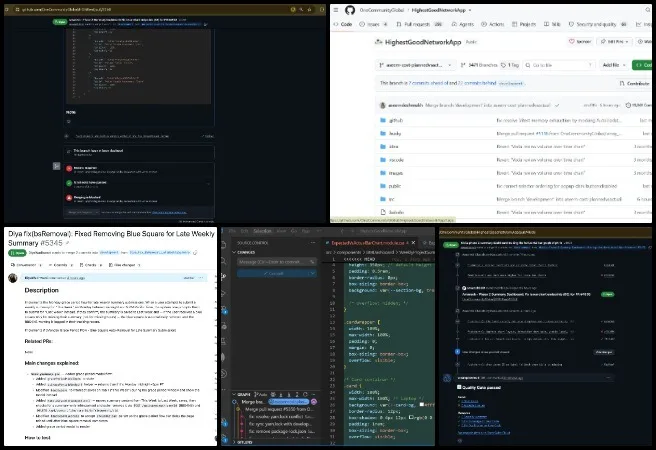This screenshot has width=656, height=450.
Task: Open the comment options ellipsis in PR #5345
Action: point(201,278)
